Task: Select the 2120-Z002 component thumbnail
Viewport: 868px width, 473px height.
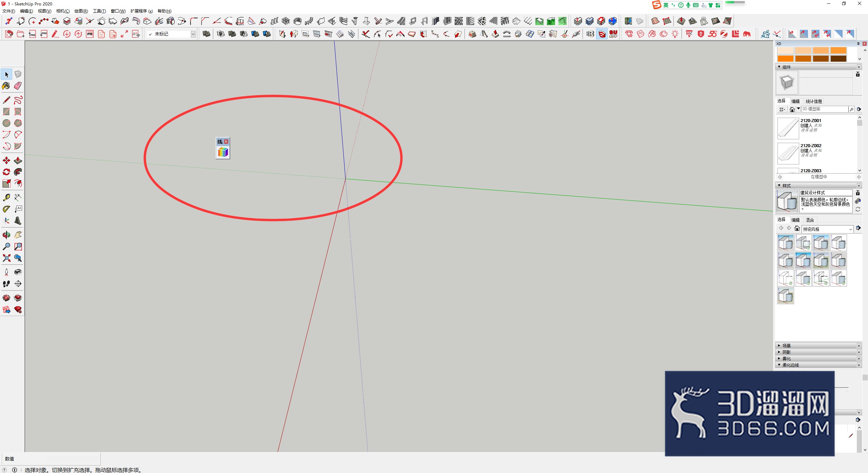Action: click(x=788, y=153)
